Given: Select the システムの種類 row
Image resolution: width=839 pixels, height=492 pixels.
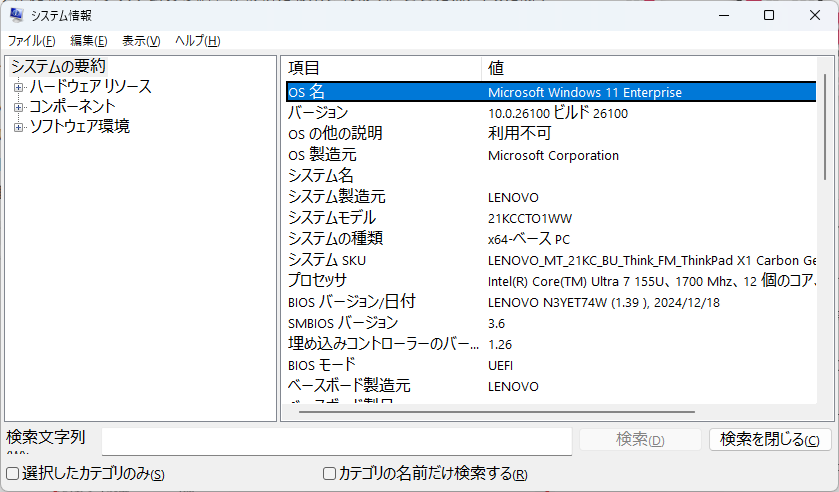Looking at the screenshot, I should tap(551, 238).
